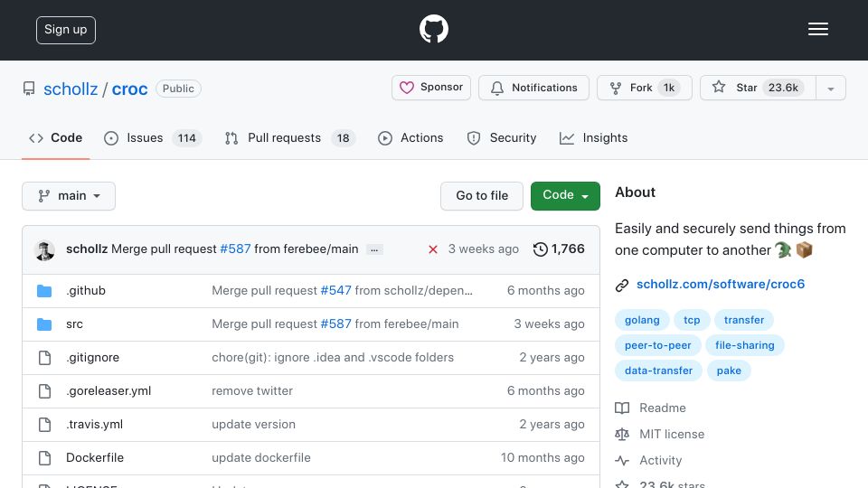Click the .goreleaser.yml file icon
This screenshot has width=868, height=488.
tap(44, 391)
